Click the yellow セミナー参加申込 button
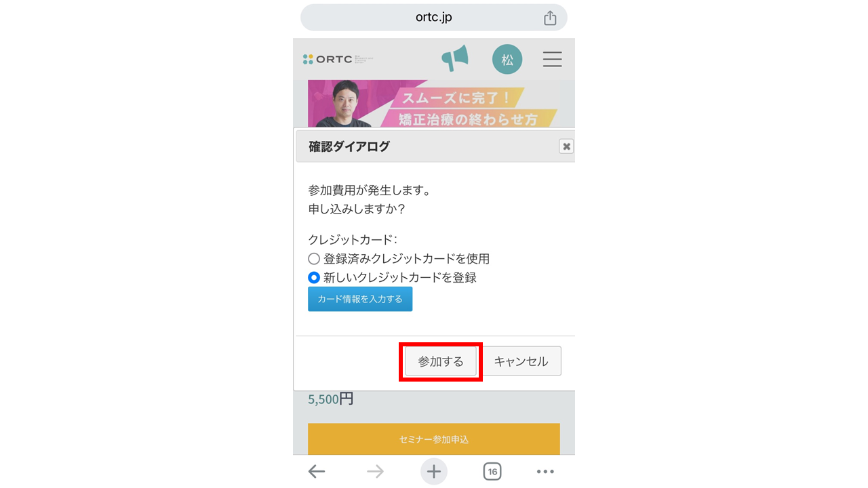Screen dimensions: 868x488 pyautogui.click(x=434, y=439)
